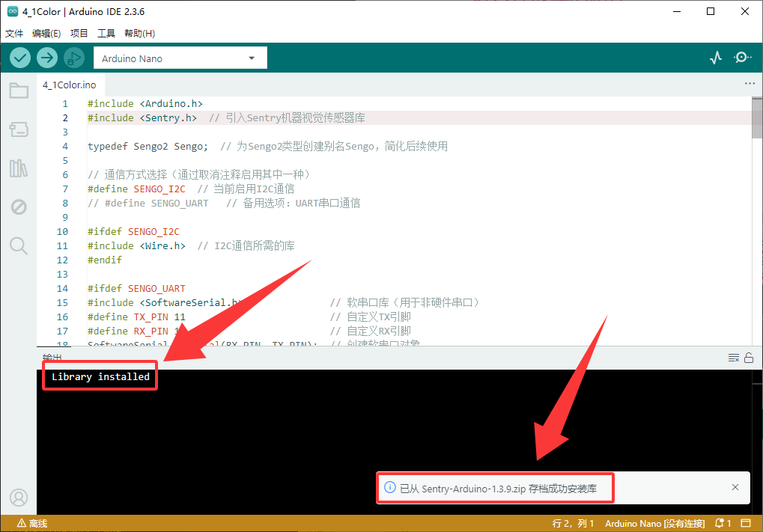Image resolution: width=763 pixels, height=532 pixels.
Task: Upload sketch with the arrow button
Action: tap(47, 58)
